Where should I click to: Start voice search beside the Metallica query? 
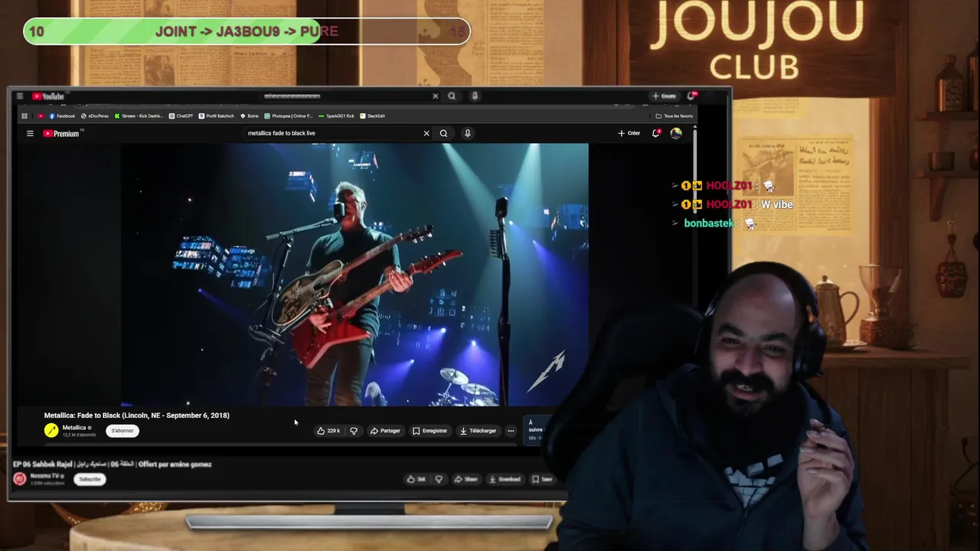tap(467, 133)
